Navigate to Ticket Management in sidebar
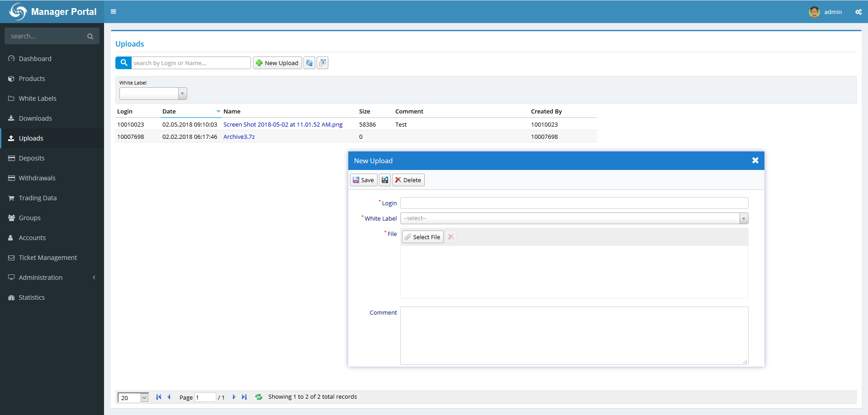 point(47,258)
